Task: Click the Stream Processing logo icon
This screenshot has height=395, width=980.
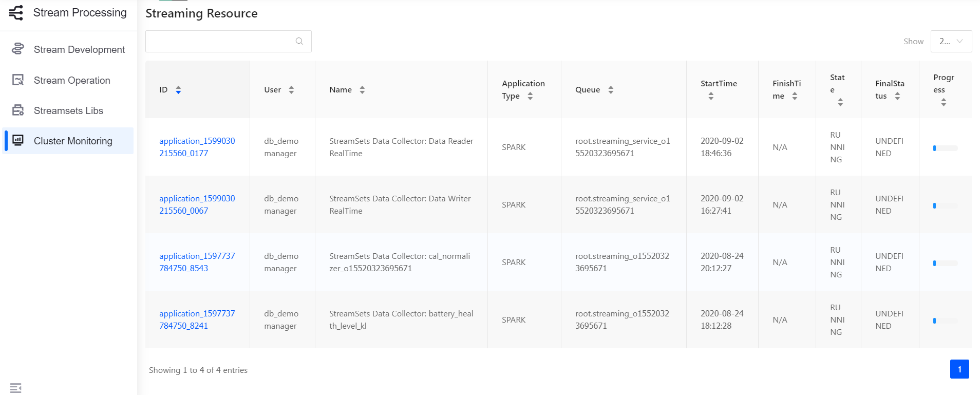Action: (16, 13)
